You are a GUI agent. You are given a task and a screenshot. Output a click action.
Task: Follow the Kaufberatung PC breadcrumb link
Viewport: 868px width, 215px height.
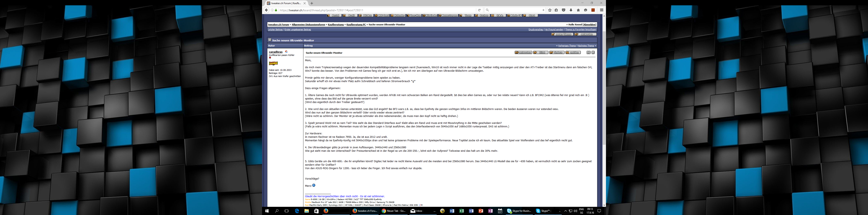tap(356, 25)
